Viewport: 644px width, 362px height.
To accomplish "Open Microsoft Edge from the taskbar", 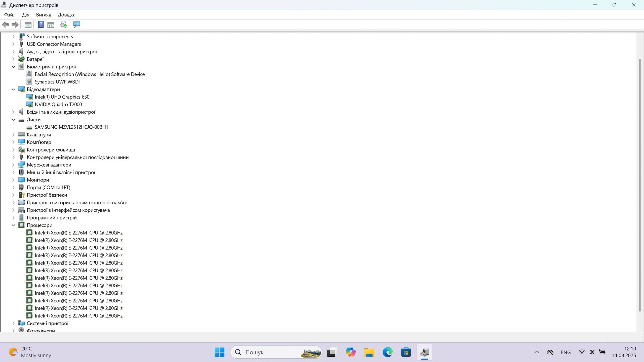I will pyautogui.click(x=388, y=352).
